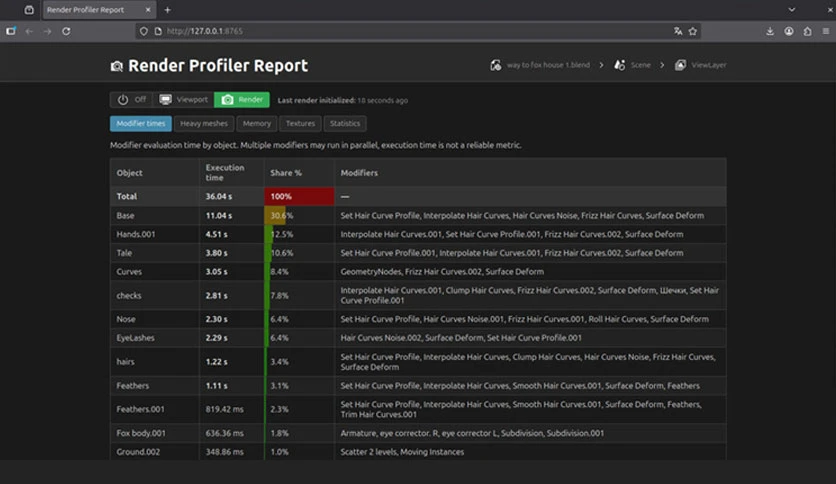Click the Object column header
Viewport: 836px width, 484px height.
[155, 173]
